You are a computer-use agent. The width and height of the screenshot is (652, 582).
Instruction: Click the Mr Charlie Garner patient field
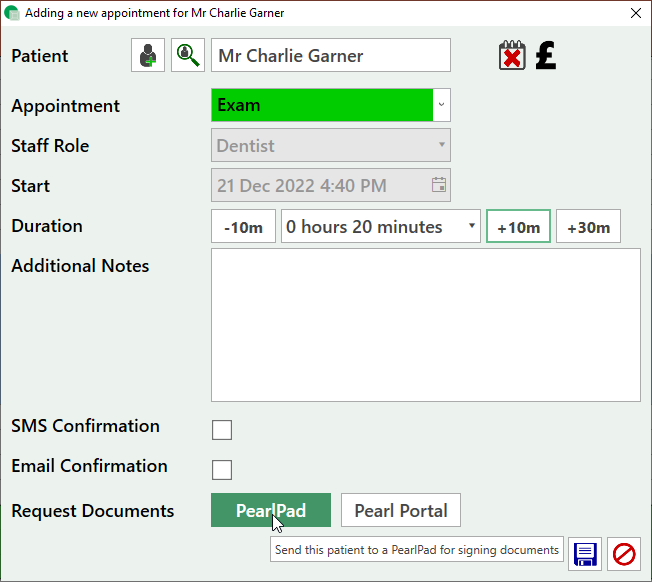[331, 56]
